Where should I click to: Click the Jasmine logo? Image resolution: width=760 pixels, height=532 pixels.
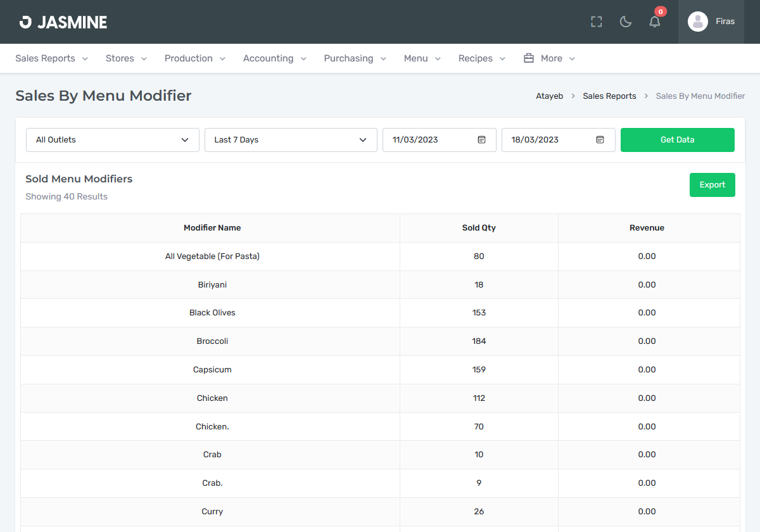63,22
